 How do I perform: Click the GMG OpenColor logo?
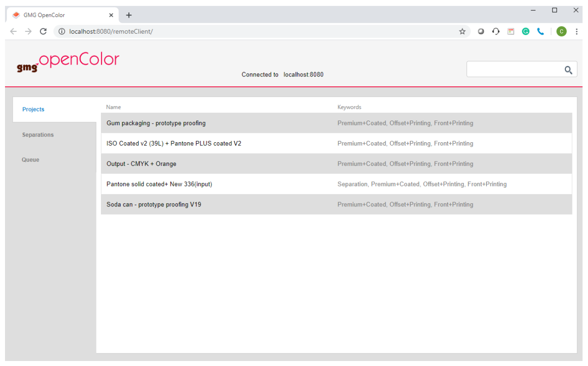tap(68, 62)
